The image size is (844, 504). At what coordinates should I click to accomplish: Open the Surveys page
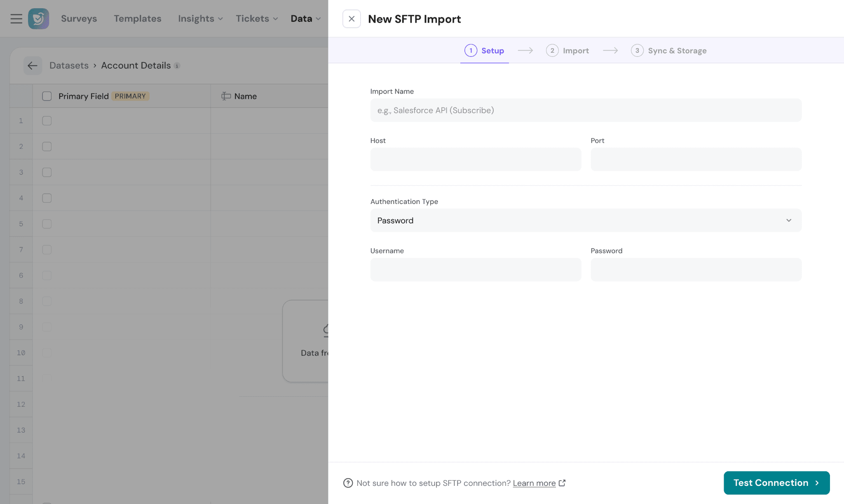click(x=79, y=19)
